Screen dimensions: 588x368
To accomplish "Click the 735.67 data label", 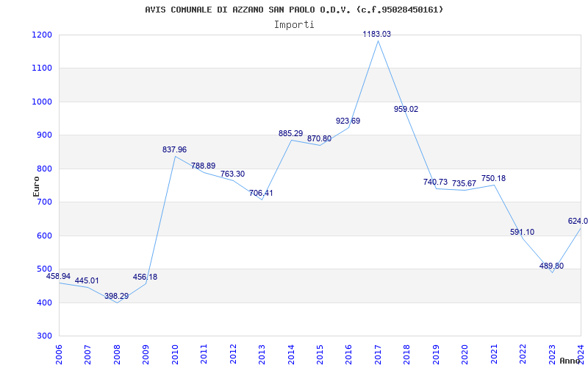I will click(465, 183).
